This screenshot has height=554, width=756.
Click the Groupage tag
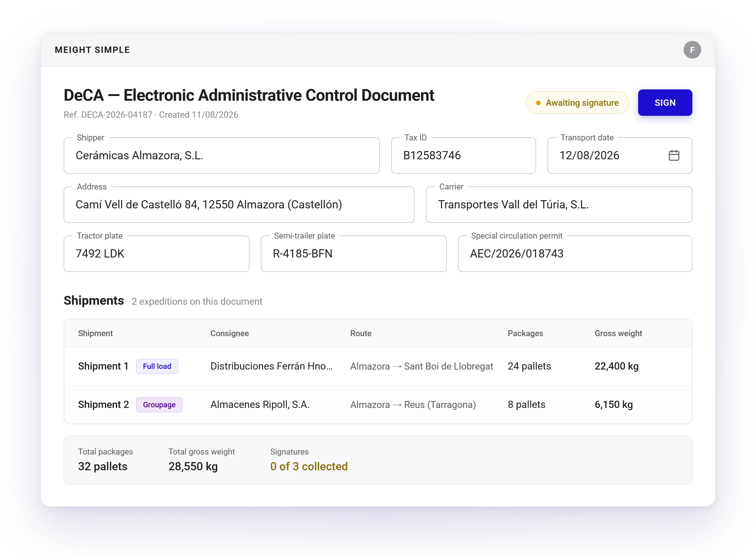(x=159, y=405)
